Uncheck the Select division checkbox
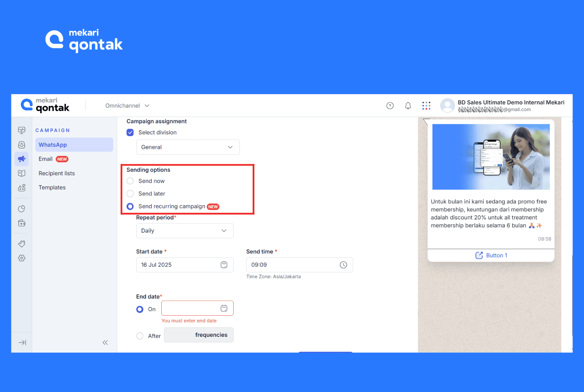Screen dimensions: 584x392 click(130, 132)
